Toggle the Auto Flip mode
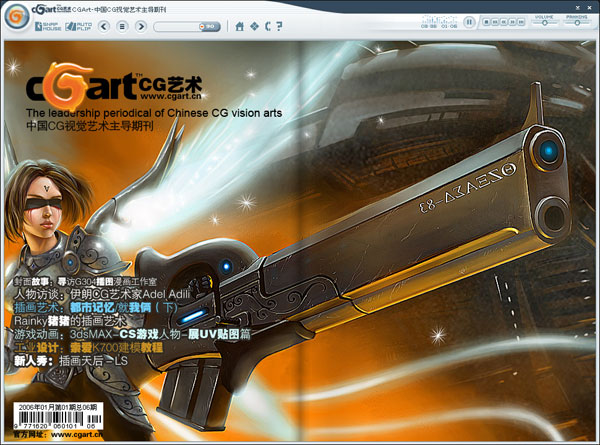Viewport: 600px width, 445px height. 78,26
